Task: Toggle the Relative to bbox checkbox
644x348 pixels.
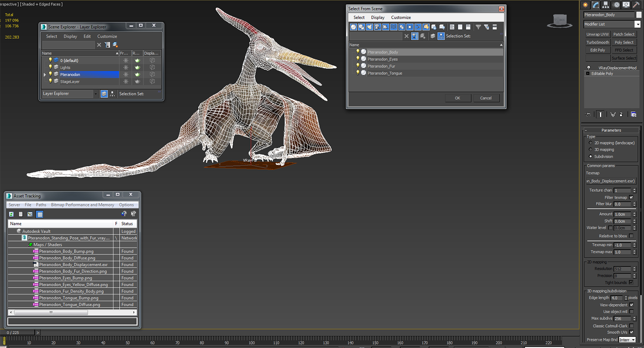Action: click(x=631, y=236)
